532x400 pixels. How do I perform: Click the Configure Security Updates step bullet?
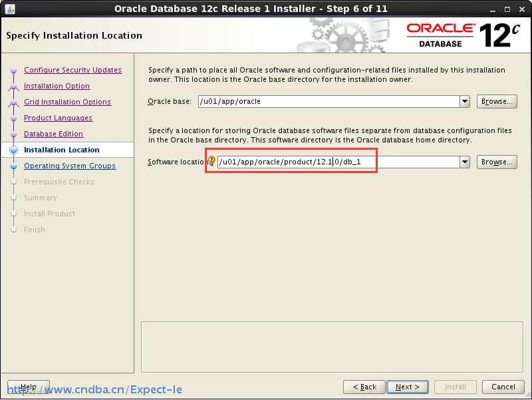[13, 71]
